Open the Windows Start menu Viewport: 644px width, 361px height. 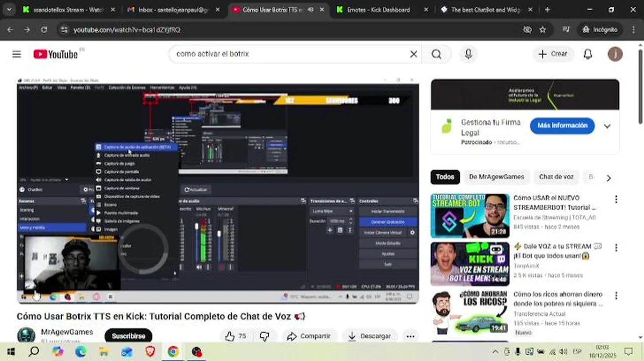[11, 351]
